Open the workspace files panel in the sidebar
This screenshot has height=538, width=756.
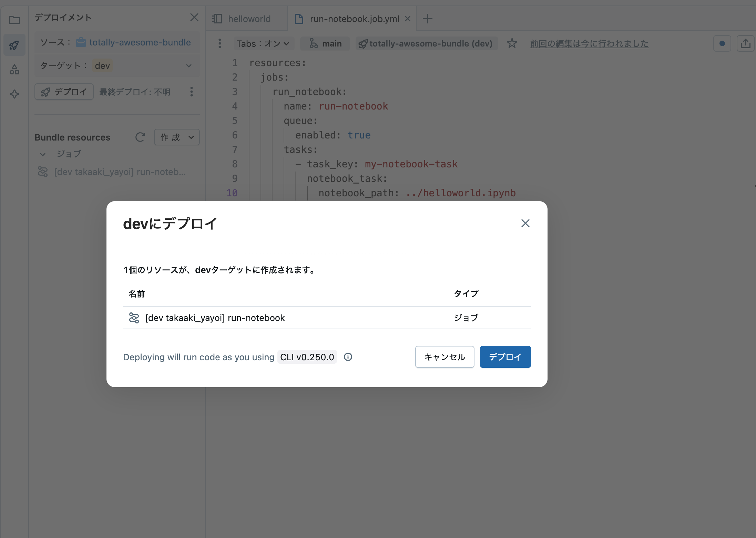14,20
